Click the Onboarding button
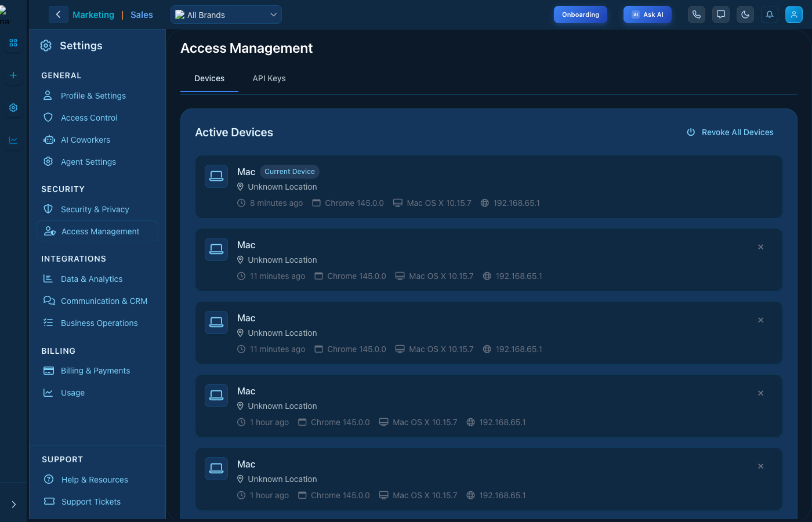The image size is (812, 522). pyautogui.click(x=581, y=14)
